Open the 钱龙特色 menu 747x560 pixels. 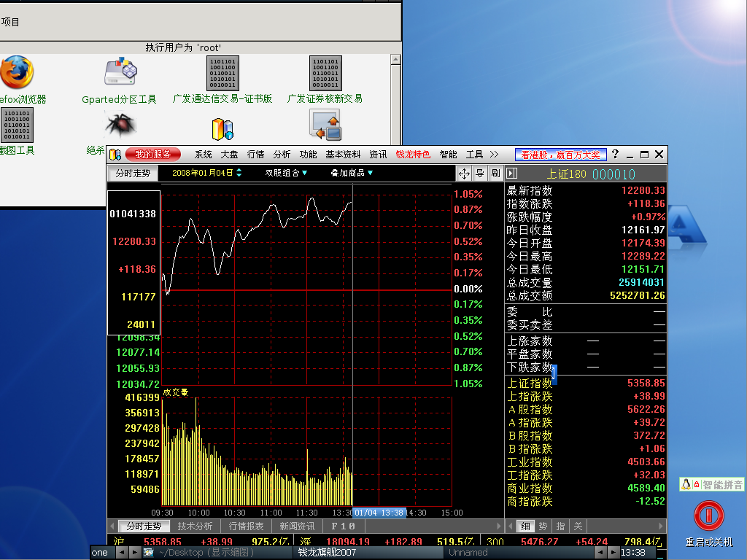click(413, 155)
